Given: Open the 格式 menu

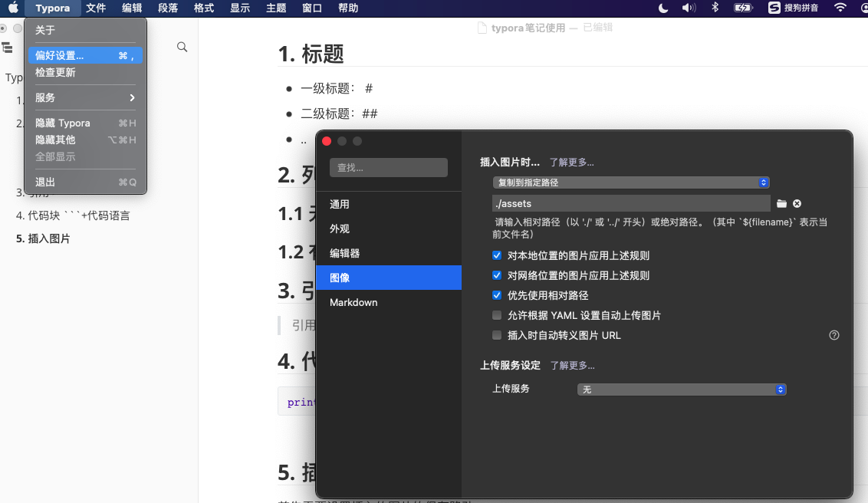Looking at the screenshot, I should (x=204, y=8).
